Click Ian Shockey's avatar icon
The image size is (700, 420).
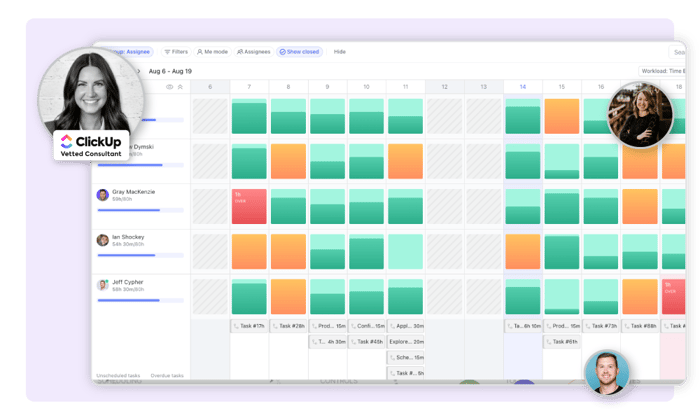pos(103,240)
